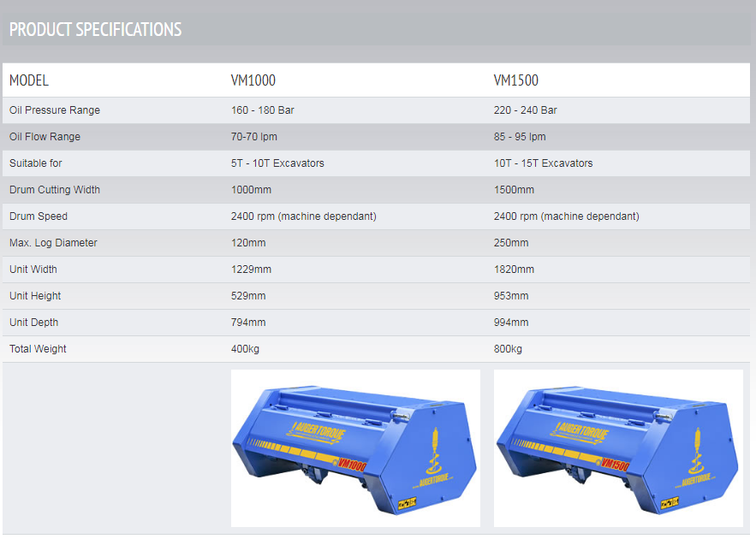The height and width of the screenshot is (539, 756).
Task: Click the 1000mm cutting width value
Action: 251,190
